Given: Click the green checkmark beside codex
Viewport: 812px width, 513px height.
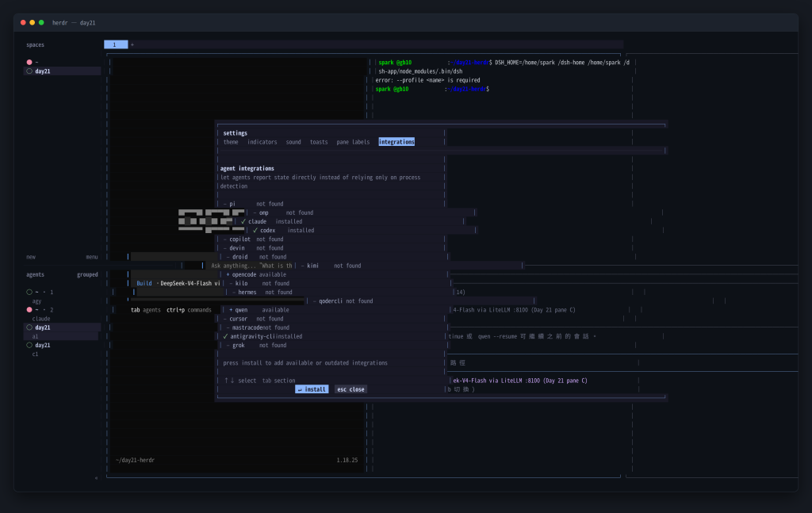Looking at the screenshot, I should [x=255, y=231].
